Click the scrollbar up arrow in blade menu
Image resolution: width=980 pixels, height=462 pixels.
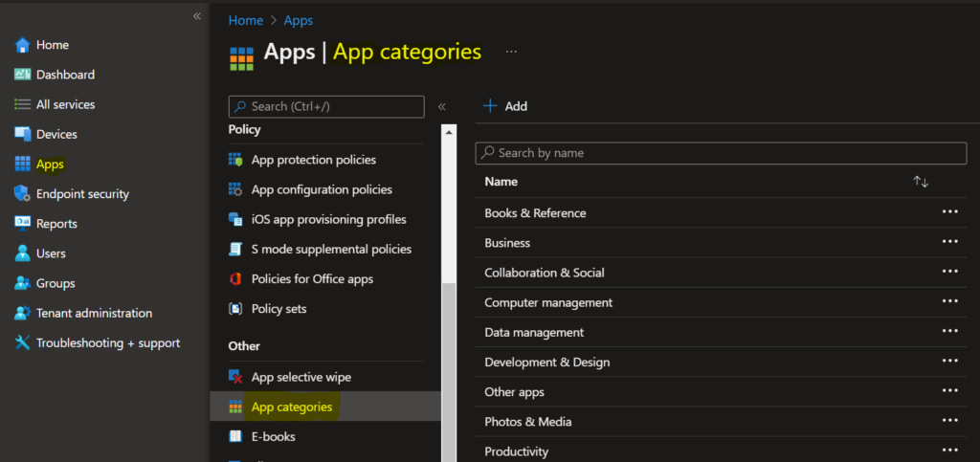coord(449,132)
